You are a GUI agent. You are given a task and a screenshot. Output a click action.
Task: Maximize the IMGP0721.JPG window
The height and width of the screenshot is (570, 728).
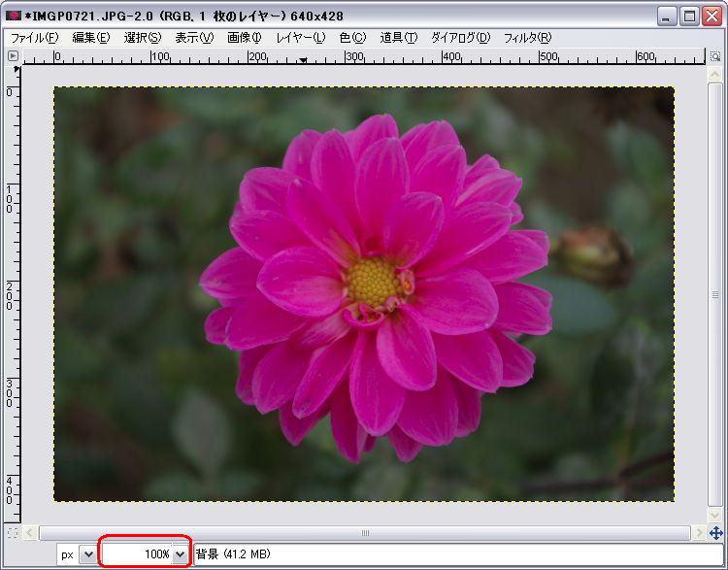(689, 17)
